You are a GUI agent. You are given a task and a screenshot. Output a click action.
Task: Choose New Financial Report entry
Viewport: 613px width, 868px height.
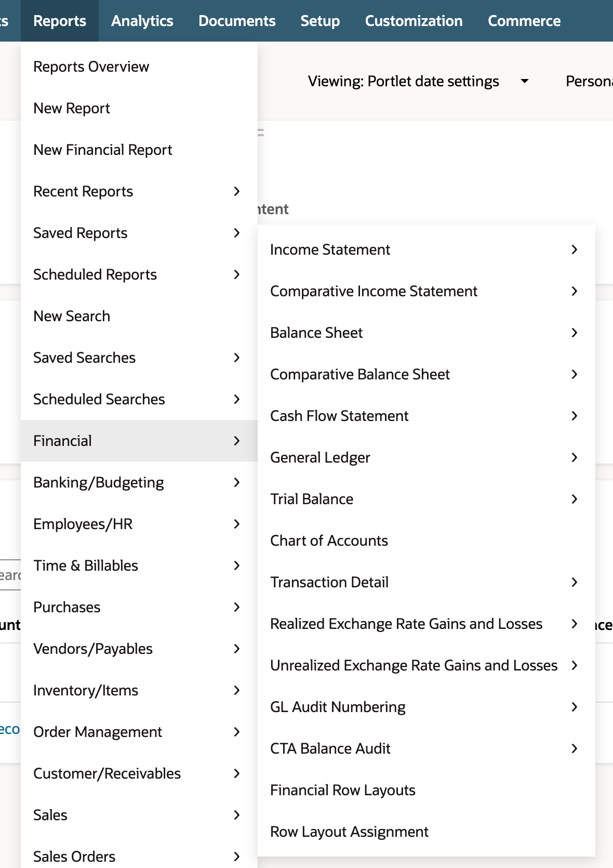[x=139, y=150]
